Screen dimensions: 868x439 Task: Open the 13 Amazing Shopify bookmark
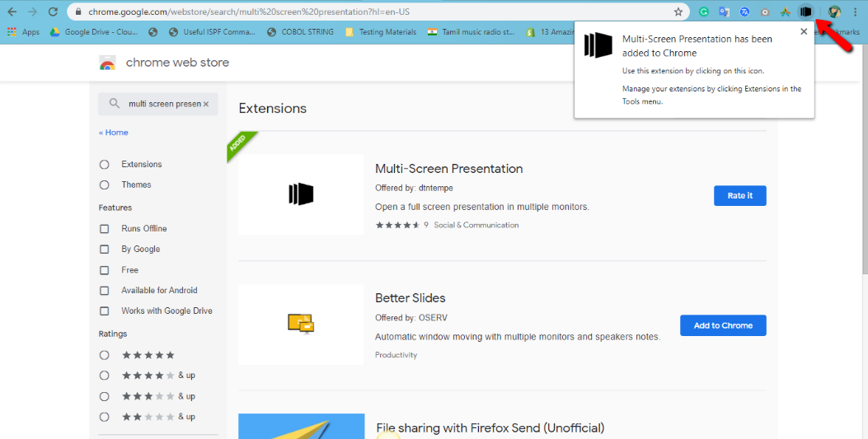click(x=551, y=32)
